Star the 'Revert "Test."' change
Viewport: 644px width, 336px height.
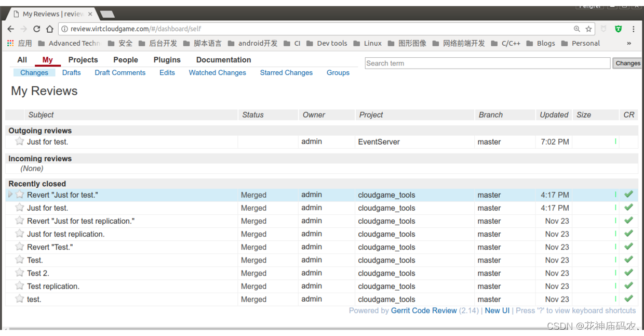pyautogui.click(x=20, y=247)
